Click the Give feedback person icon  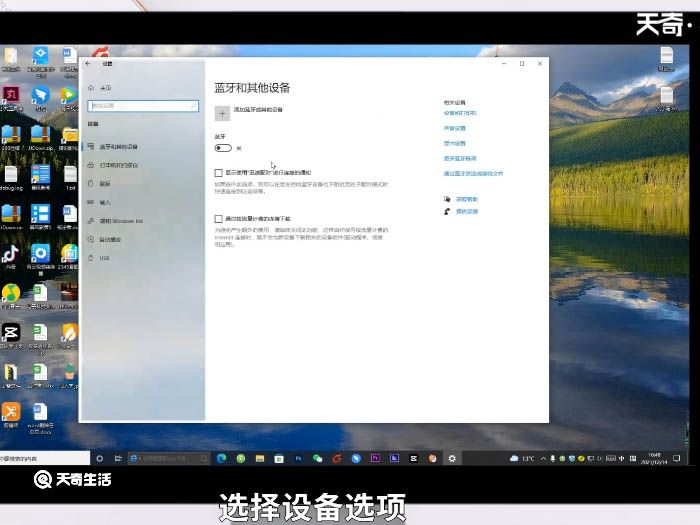coord(447,212)
